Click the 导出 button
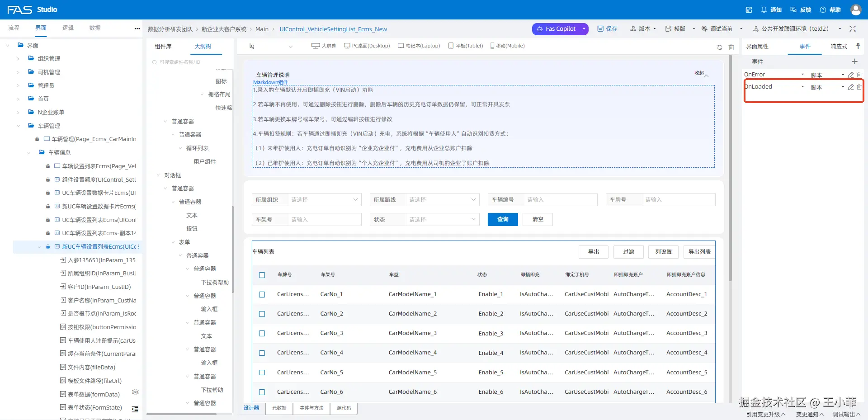This screenshot has width=868, height=420. coord(594,252)
